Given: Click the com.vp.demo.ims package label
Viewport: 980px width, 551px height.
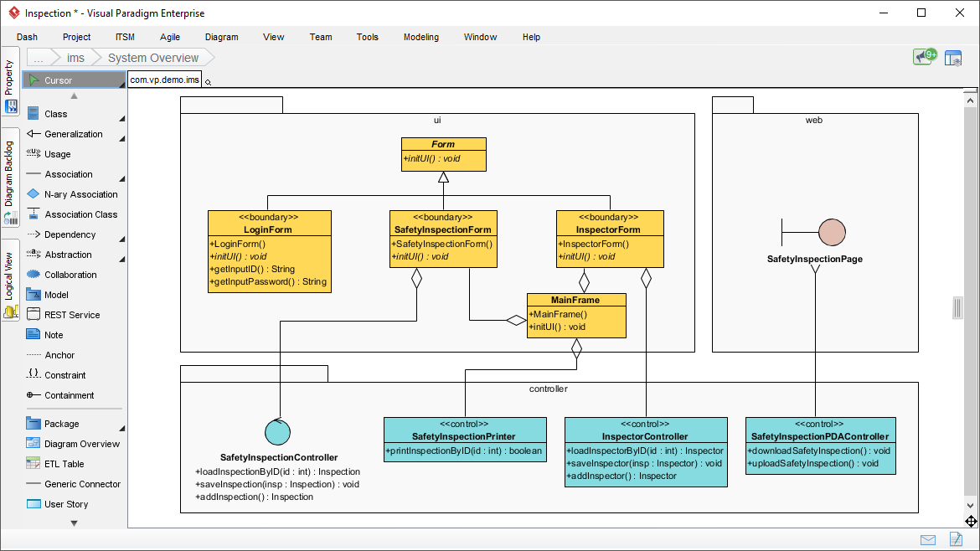Looking at the screenshot, I should tap(164, 80).
